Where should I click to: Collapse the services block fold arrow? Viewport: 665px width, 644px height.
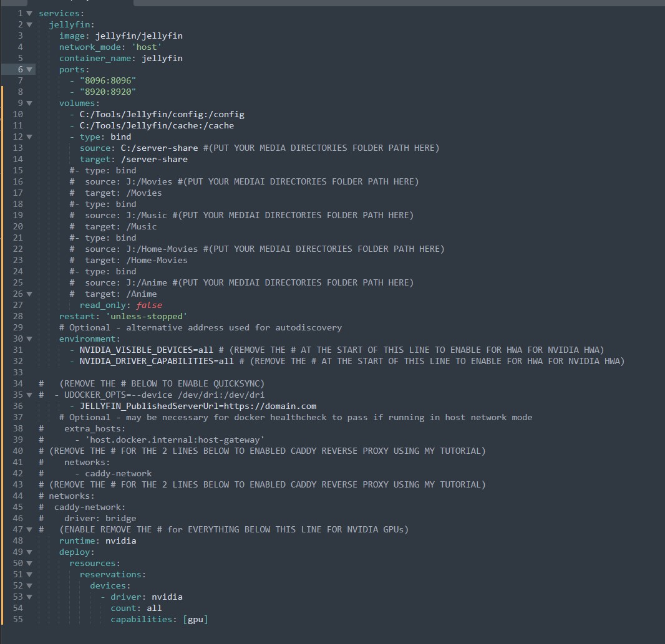click(x=29, y=13)
